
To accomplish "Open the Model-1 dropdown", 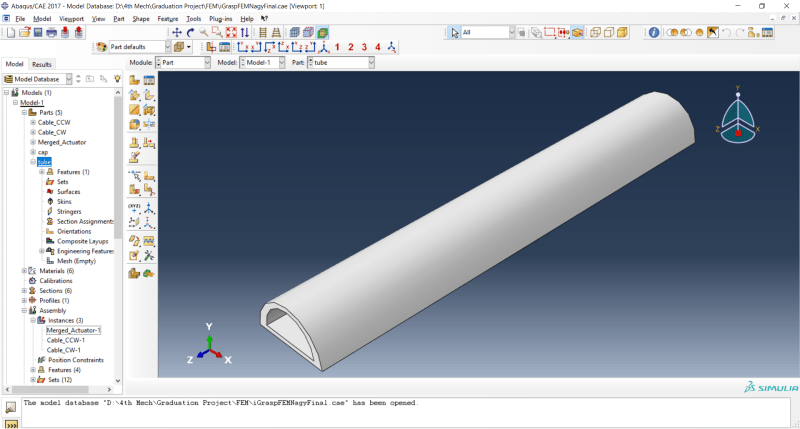I will tap(282, 63).
